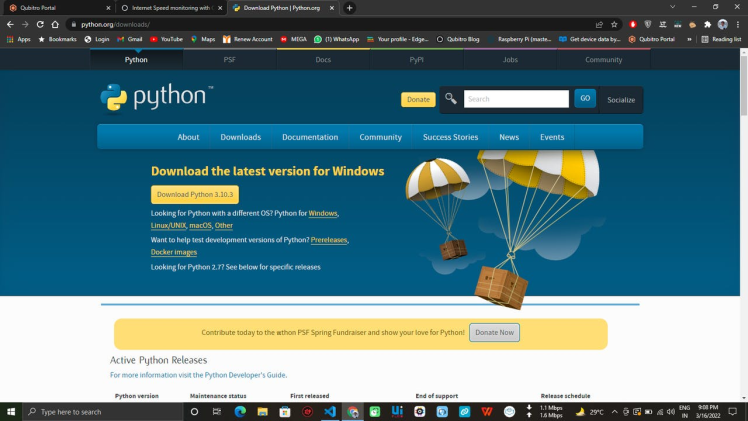
Task: Open the Downloads menu
Action: [x=240, y=137]
